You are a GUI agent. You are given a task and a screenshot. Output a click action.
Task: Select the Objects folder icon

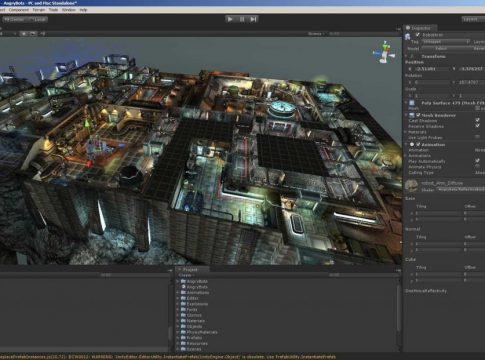(183, 326)
